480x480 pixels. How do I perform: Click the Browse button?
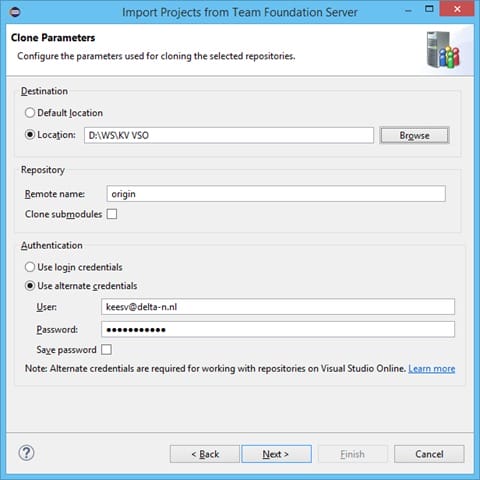coord(414,135)
